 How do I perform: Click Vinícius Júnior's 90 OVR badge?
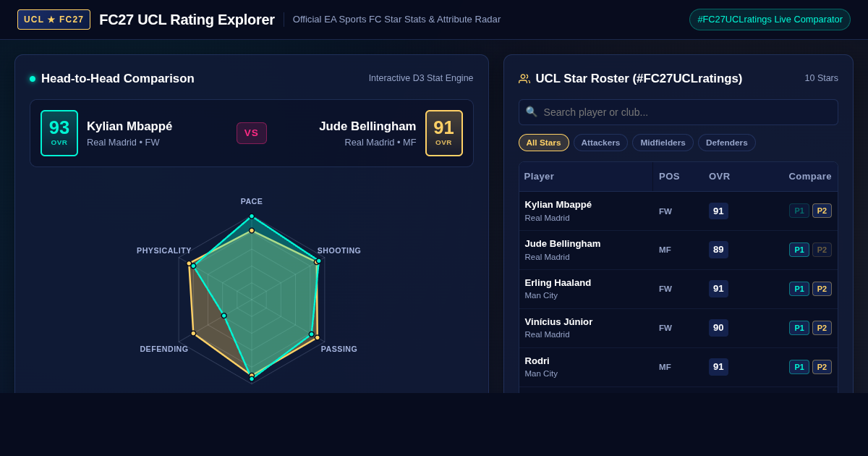pos(718,328)
